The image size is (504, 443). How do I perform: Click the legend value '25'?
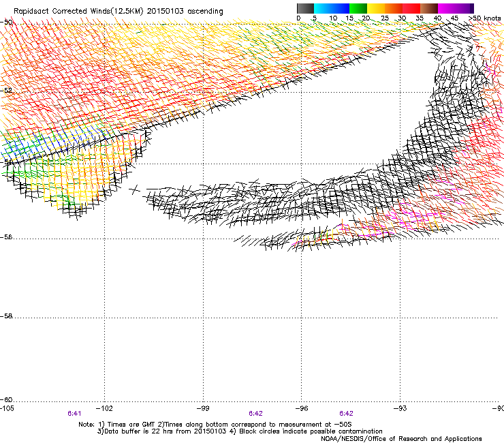pos(384,18)
